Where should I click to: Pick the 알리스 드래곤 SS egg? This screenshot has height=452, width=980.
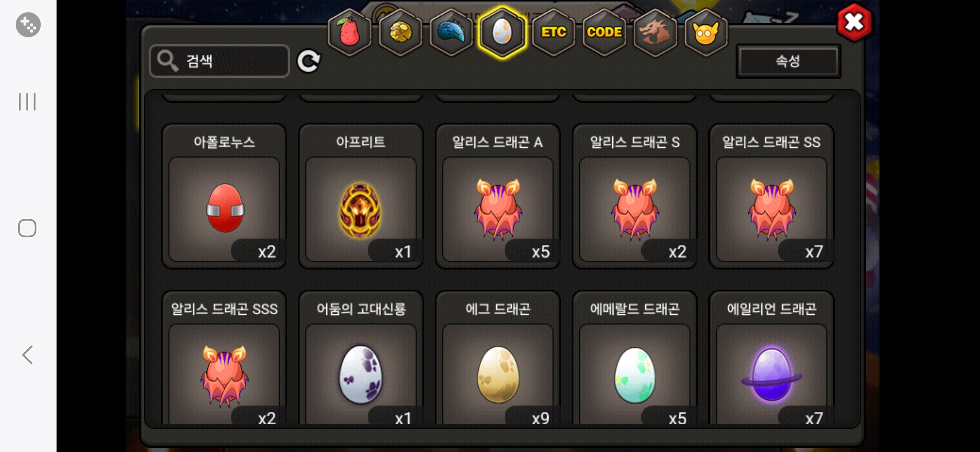(x=771, y=196)
